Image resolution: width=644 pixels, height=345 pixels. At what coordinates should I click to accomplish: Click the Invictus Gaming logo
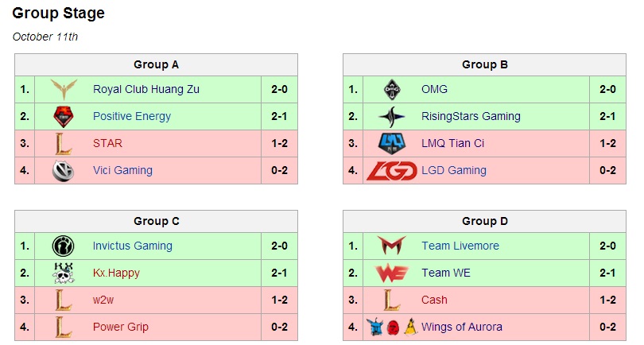point(63,246)
